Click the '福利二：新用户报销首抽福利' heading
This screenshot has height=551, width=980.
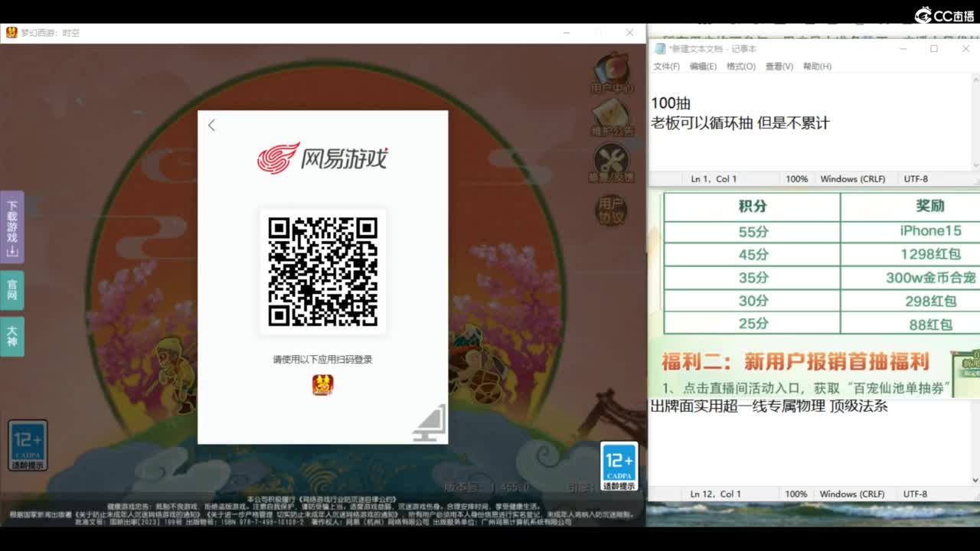[x=795, y=361]
